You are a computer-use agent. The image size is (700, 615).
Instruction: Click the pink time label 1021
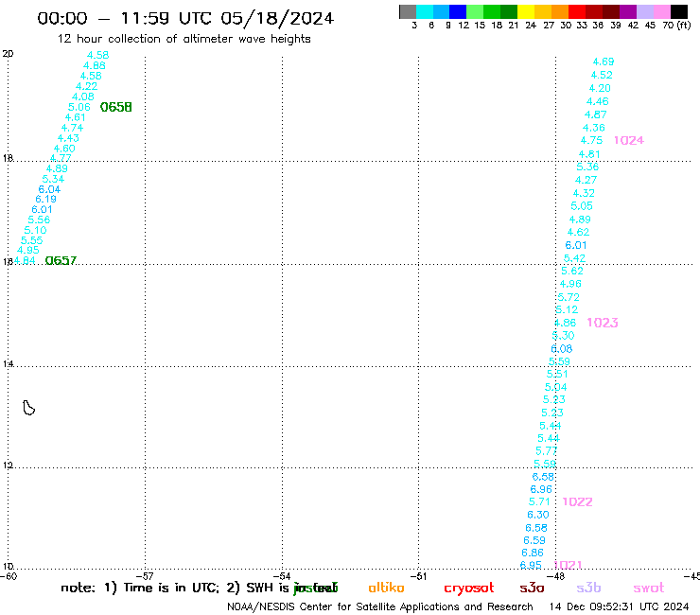coord(568,565)
